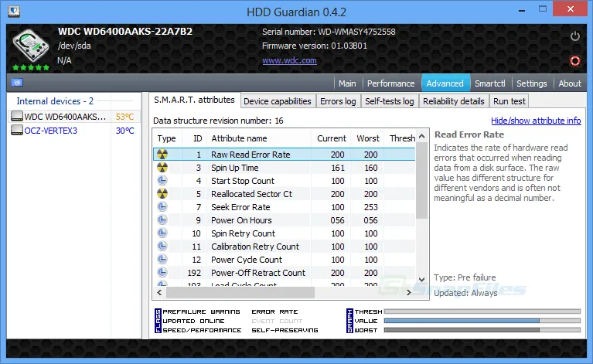This screenshot has width=593, height=364.
Task: Click the clock icon on Seek Error Rate
Action: pos(162,207)
